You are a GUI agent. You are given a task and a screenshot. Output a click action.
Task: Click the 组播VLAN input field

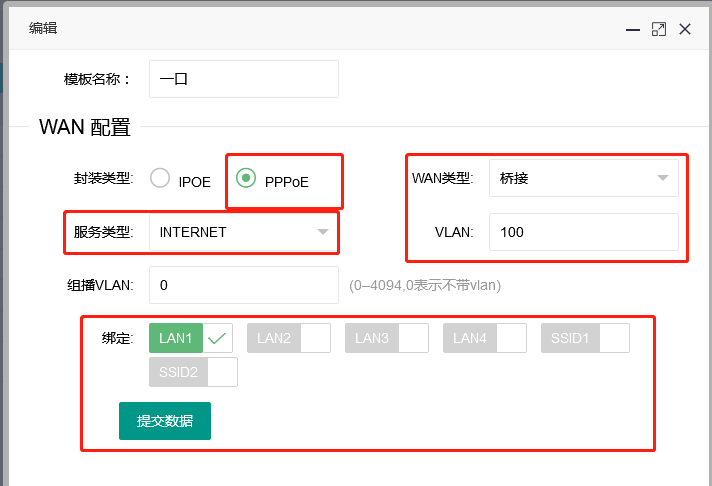[243, 285]
